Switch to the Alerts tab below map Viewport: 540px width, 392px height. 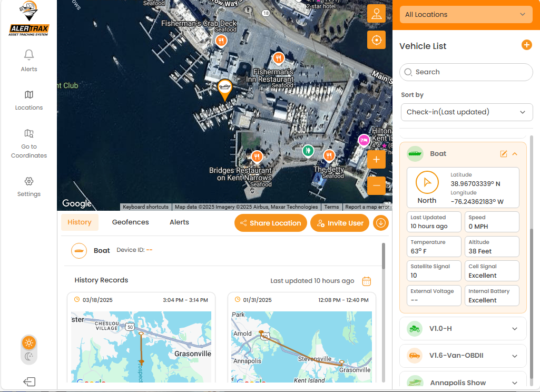pos(179,222)
